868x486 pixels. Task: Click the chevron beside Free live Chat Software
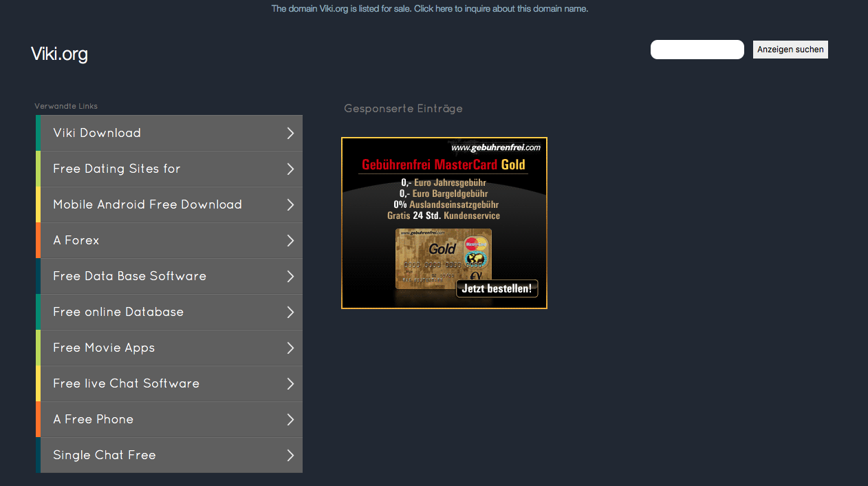point(290,384)
